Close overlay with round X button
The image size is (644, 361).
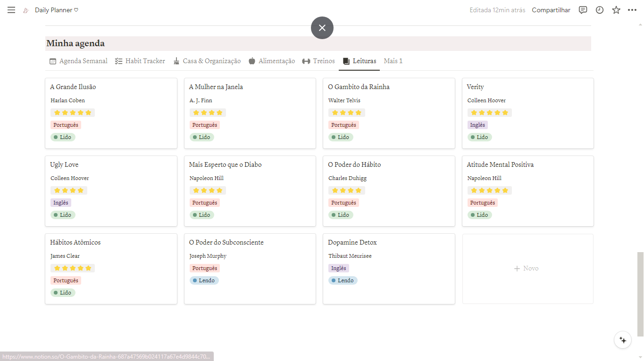(x=322, y=28)
